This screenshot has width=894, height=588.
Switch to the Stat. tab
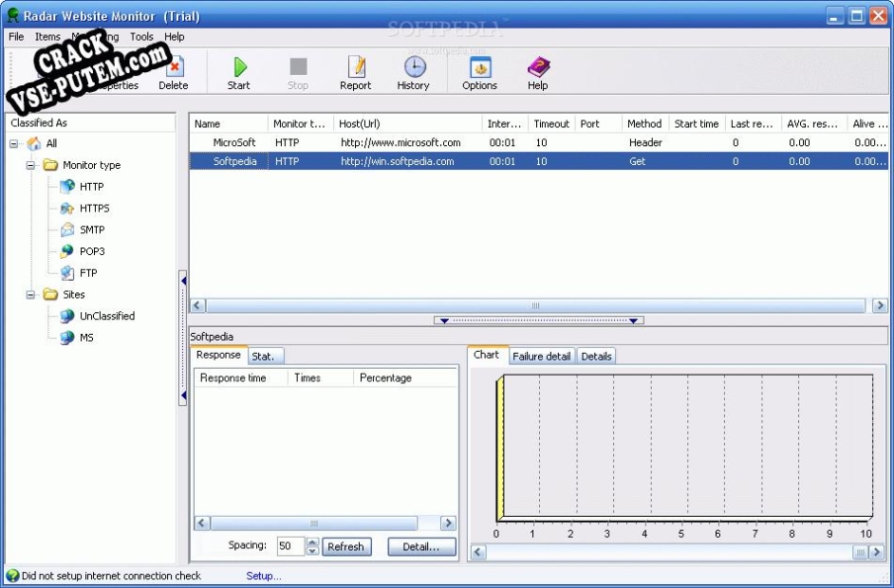point(265,357)
